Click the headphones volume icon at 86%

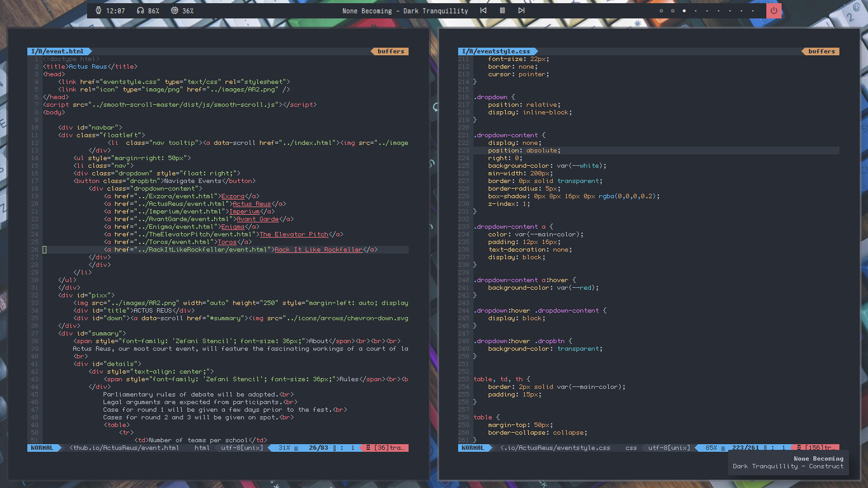tap(140, 11)
